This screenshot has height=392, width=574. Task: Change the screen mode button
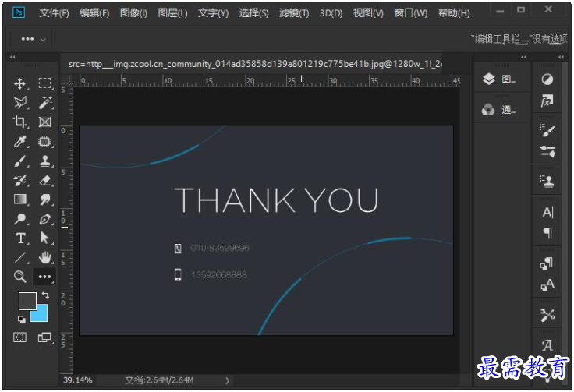tap(45, 337)
